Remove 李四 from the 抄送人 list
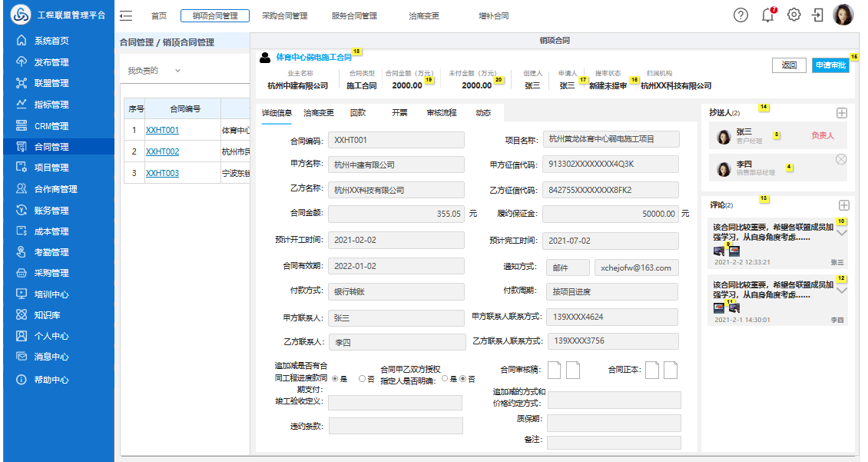 coord(841,160)
